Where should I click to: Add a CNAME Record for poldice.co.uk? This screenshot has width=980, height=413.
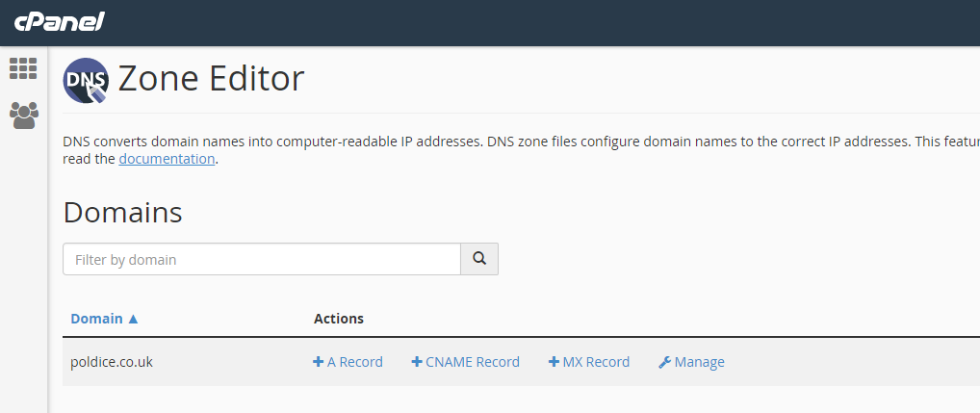pos(472,362)
